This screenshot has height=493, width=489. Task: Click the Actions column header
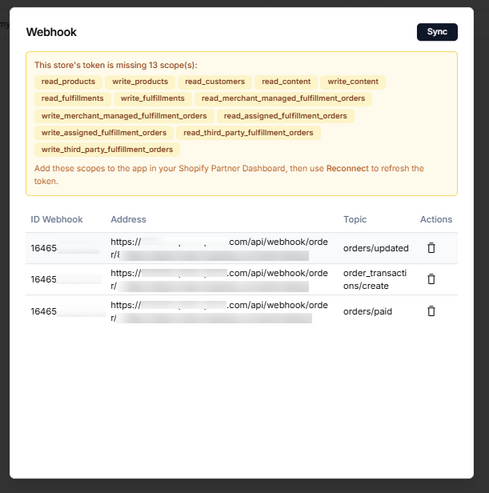tap(436, 219)
